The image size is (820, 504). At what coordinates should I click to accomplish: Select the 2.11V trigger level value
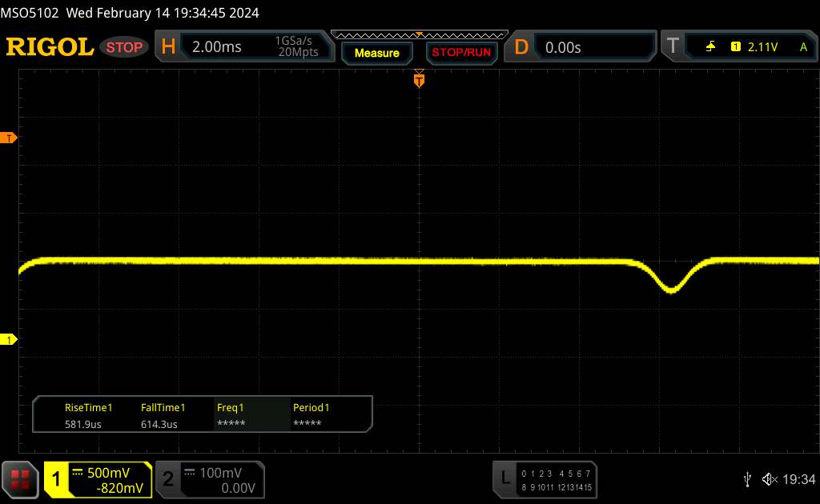pyautogui.click(x=762, y=47)
